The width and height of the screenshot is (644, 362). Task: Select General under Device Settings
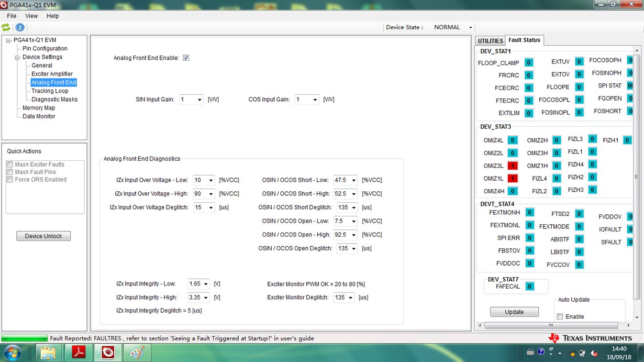click(x=42, y=65)
